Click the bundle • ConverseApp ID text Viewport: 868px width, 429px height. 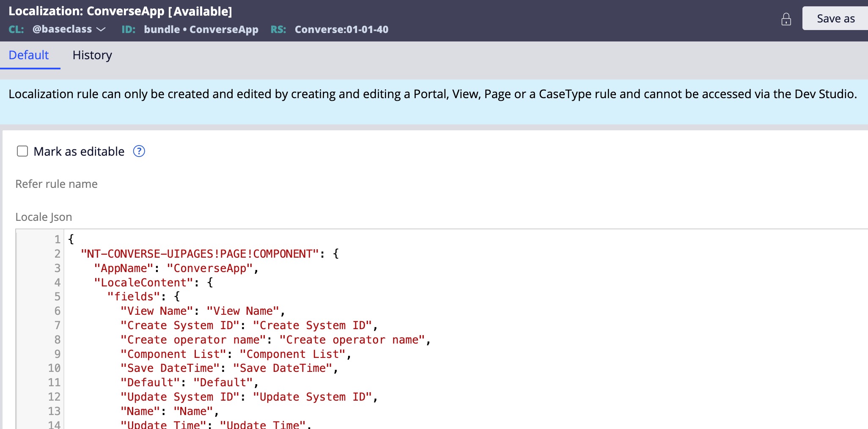click(x=201, y=29)
